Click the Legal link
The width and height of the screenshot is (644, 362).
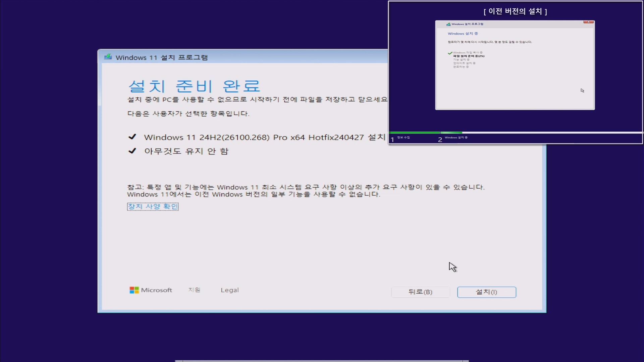click(229, 290)
